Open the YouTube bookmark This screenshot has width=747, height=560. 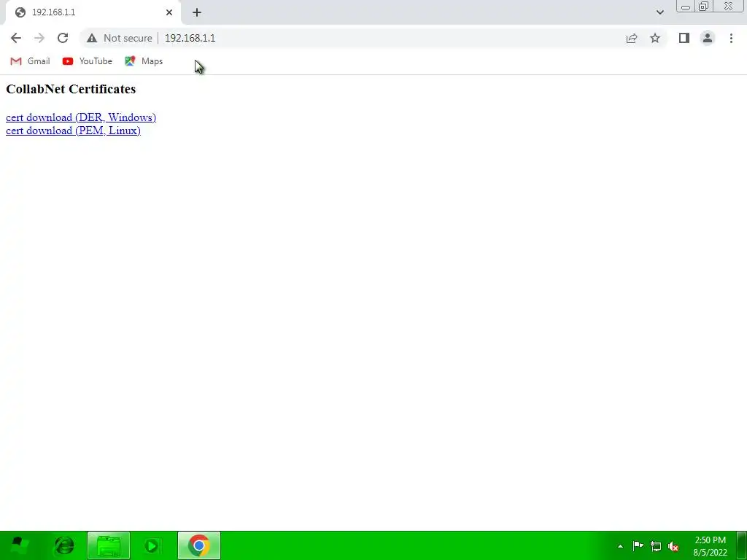tap(88, 61)
